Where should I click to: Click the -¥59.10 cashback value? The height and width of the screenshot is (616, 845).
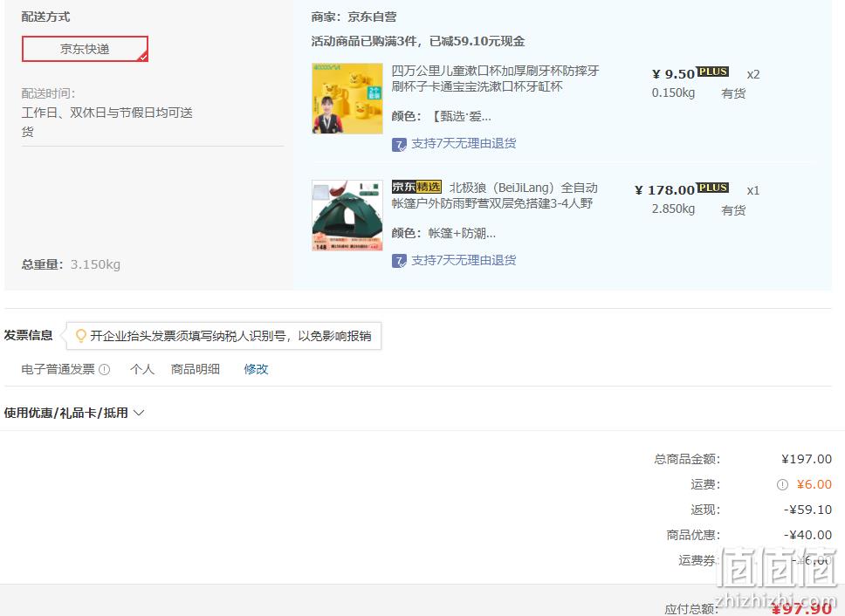pyautogui.click(x=807, y=510)
